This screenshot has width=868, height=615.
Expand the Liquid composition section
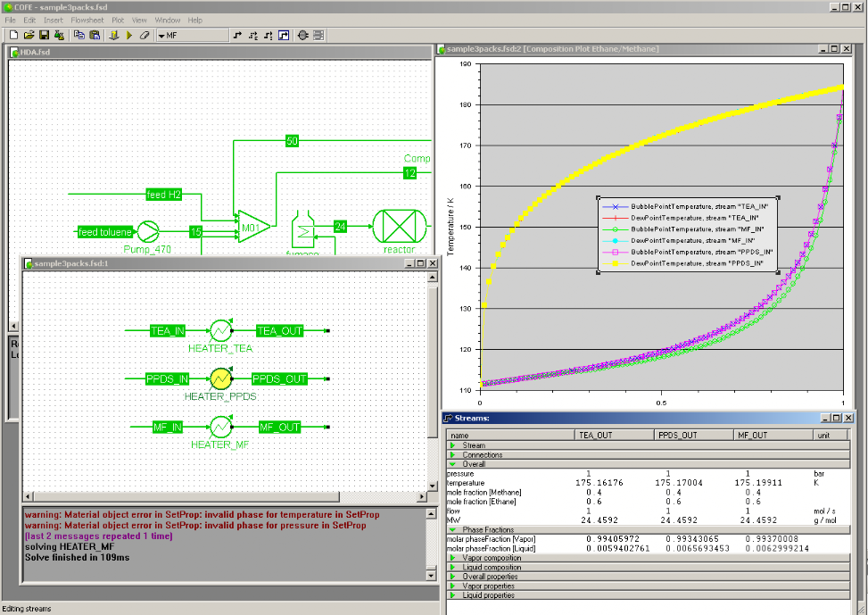click(x=453, y=568)
